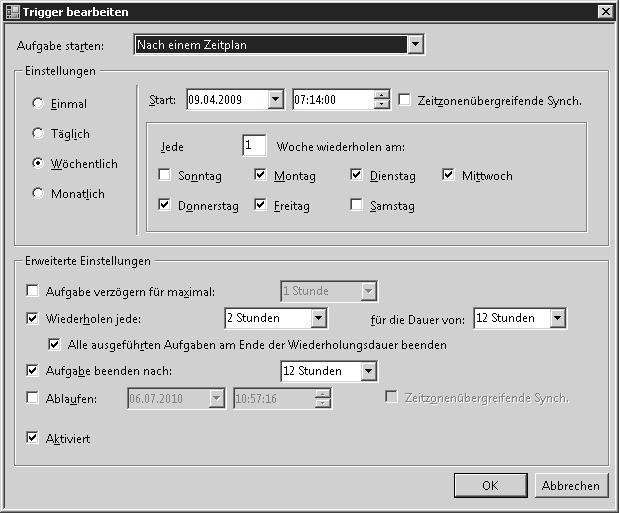Open the start date 09.04.2009 calendar dropdown

276,100
